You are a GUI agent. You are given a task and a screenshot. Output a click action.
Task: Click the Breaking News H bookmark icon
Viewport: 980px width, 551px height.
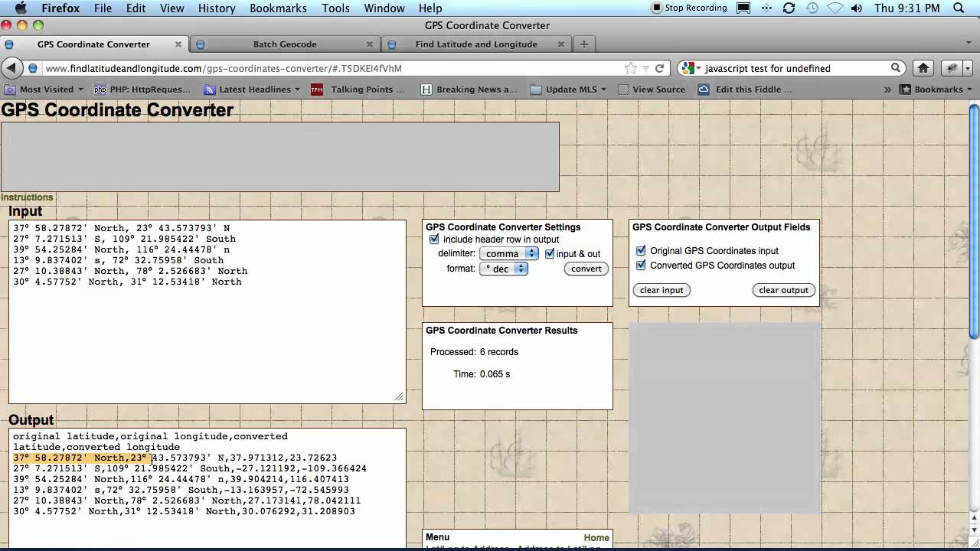pos(426,90)
